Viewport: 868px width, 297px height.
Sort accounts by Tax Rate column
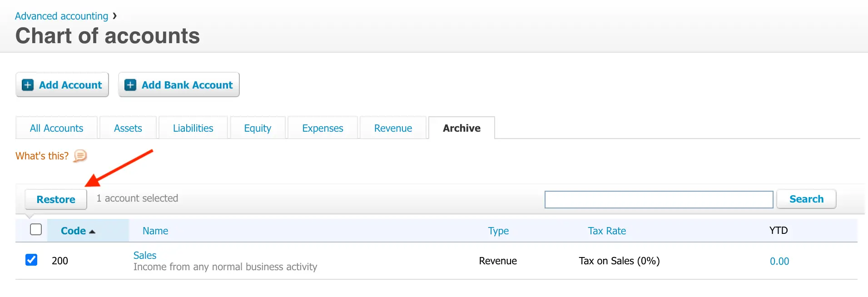pos(607,231)
